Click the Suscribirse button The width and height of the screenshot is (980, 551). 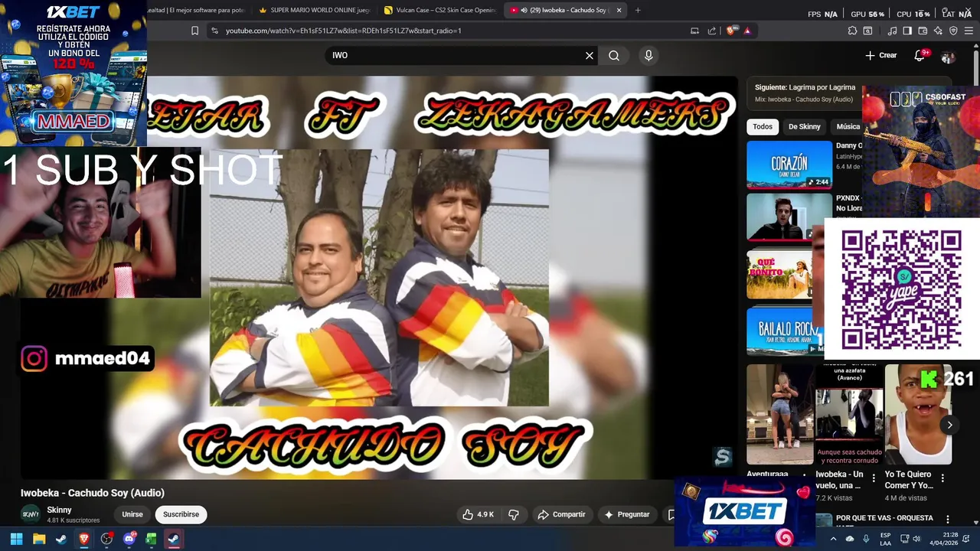[x=181, y=514]
